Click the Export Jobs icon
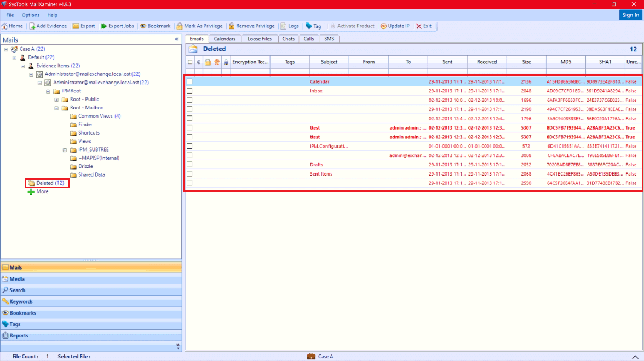 tap(117, 26)
